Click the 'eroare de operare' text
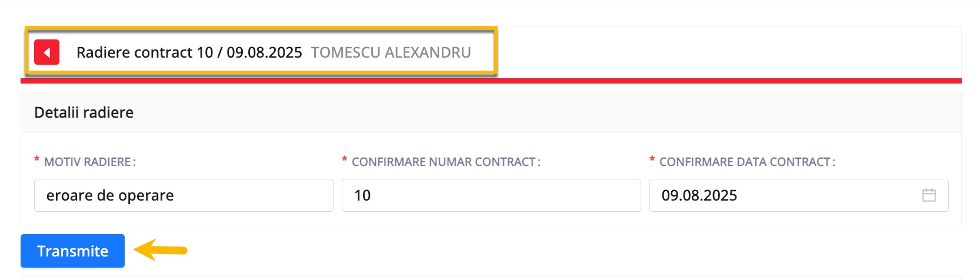Viewport: 980px width, 280px height. pos(110,195)
